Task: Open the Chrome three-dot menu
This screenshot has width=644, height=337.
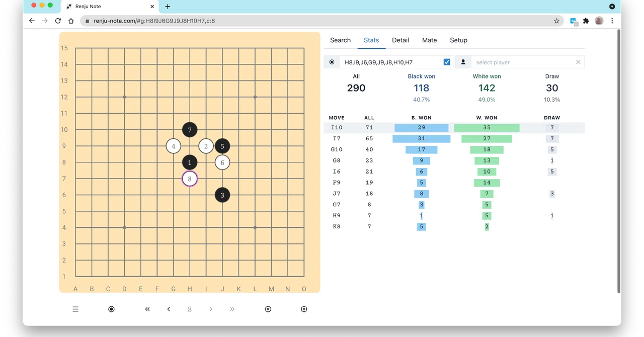Action: point(612,21)
